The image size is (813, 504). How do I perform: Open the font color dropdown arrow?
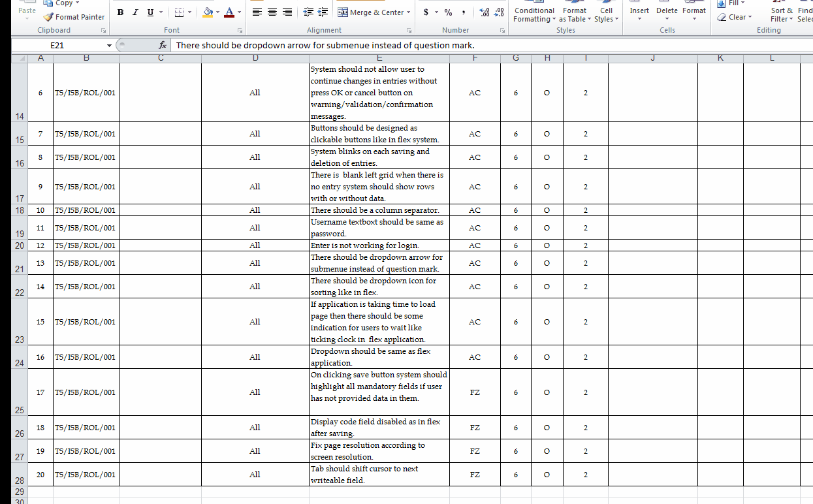click(x=239, y=12)
